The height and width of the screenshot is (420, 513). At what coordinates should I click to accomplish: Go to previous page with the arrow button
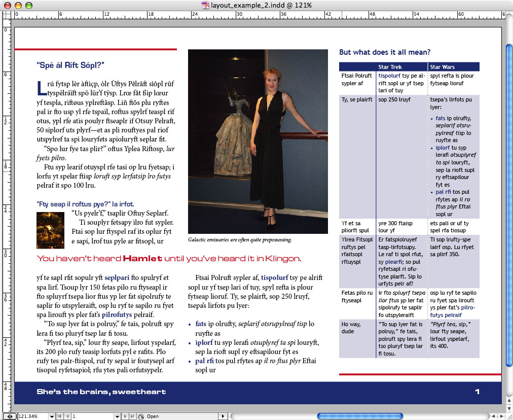point(67,416)
